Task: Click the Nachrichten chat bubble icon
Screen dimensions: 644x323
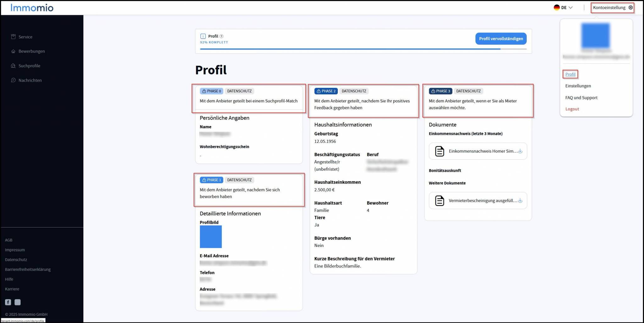Action: (13, 80)
